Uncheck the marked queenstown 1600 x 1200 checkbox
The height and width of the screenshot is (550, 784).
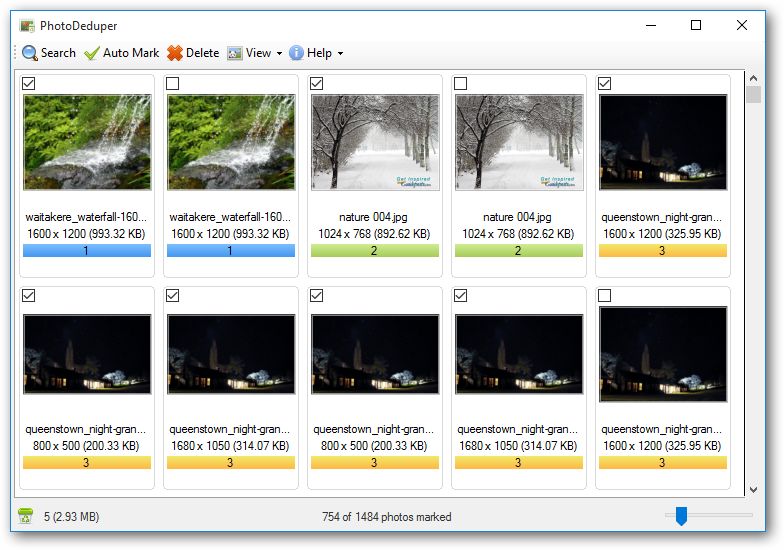tap(604, 84)
